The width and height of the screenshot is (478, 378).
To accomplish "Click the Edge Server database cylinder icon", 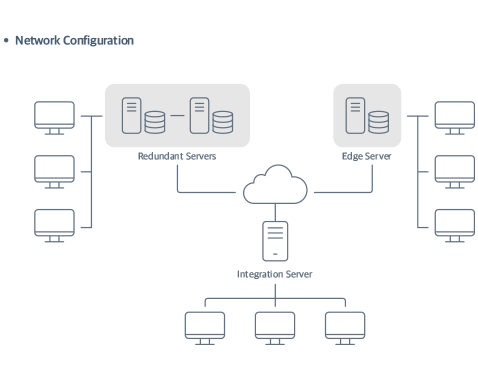I will (379, 122).
